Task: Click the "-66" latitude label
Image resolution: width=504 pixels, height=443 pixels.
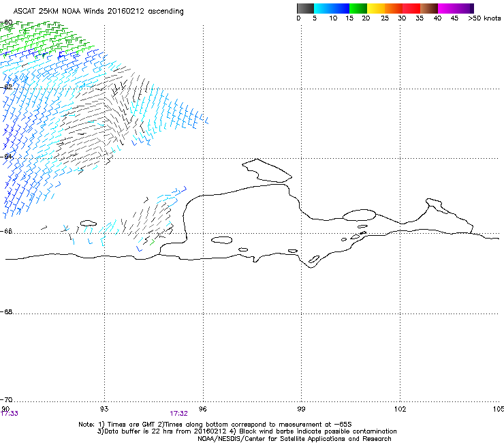Action: (6, 231)
